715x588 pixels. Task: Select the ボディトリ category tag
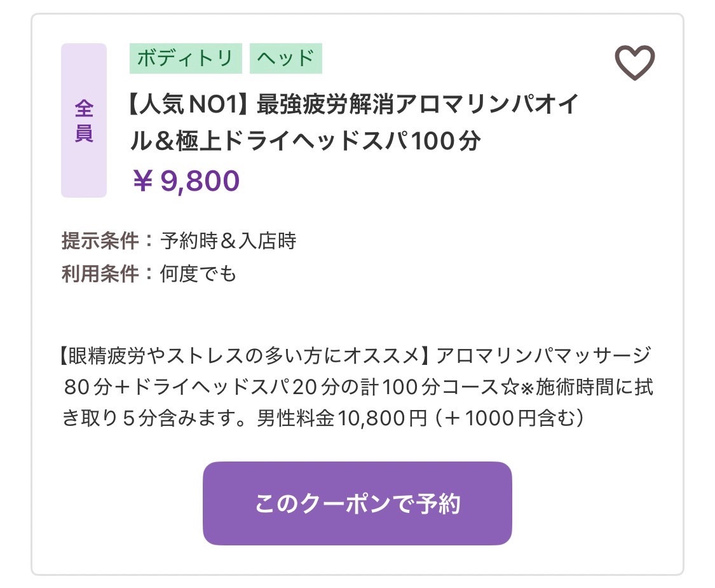pyautogui.click(x=186, y=58)
